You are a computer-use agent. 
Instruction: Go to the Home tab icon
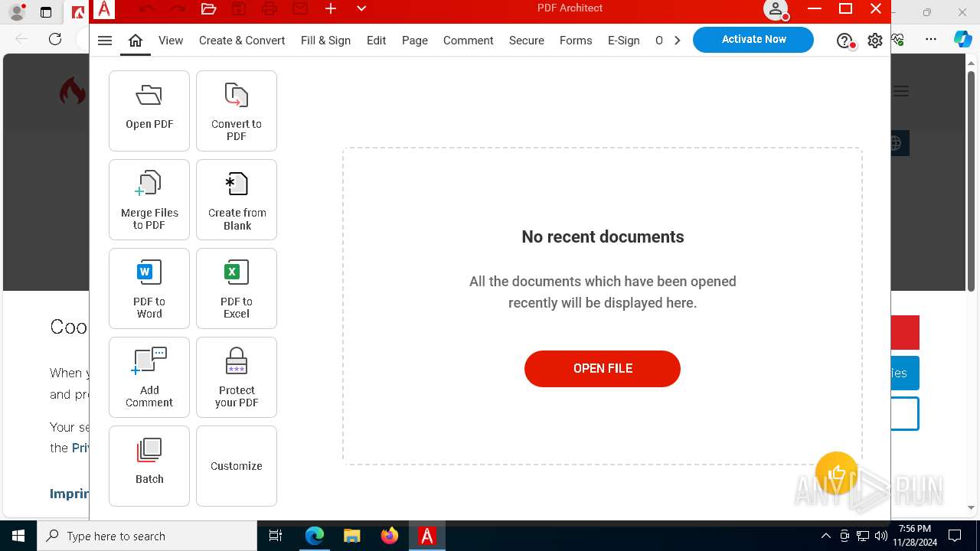[x=136, y=41]
